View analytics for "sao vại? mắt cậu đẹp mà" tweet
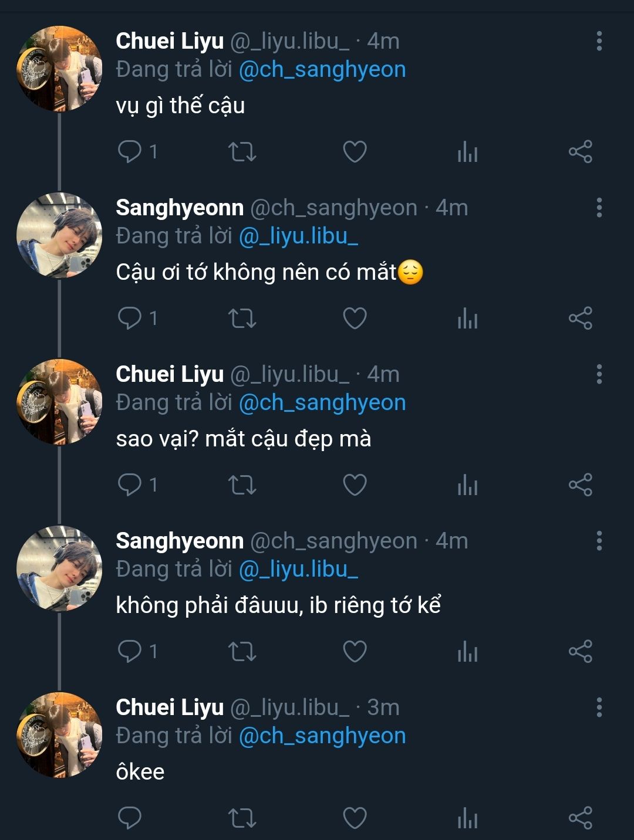 [x=467, y=485]
